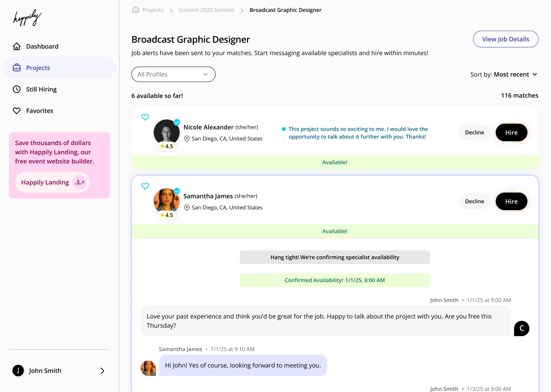
Task: Click the Dashboard home icon
Action: click(x=17, y=46)
